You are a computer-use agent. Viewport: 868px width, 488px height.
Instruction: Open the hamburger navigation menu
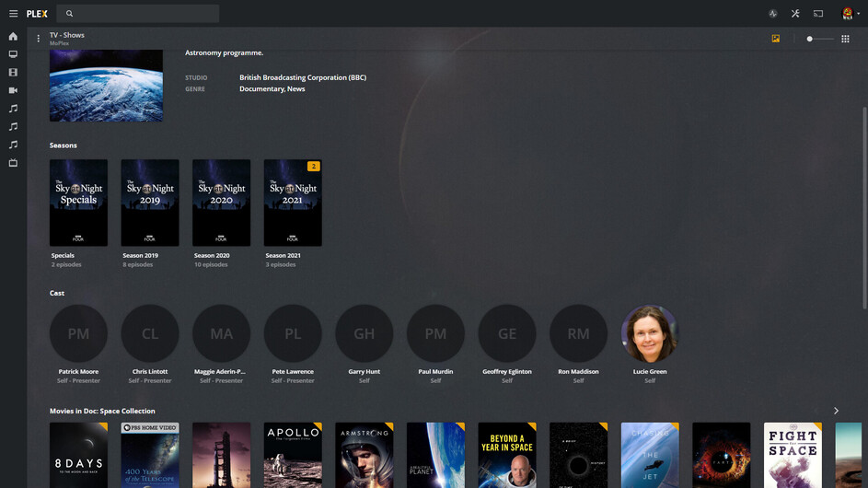click(13, 13)
